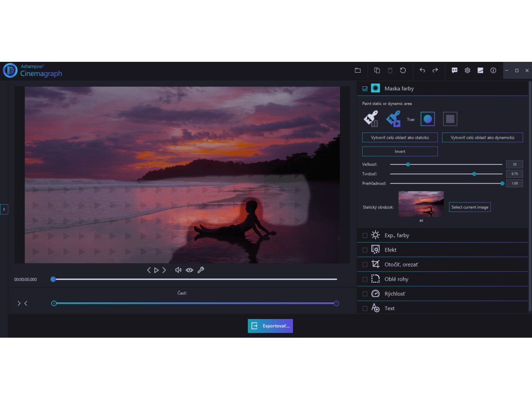Viewport: 532px width, 399px height.
Task: Select the static area paint brush
Action: pyautogui.click(x=371, y=119)
